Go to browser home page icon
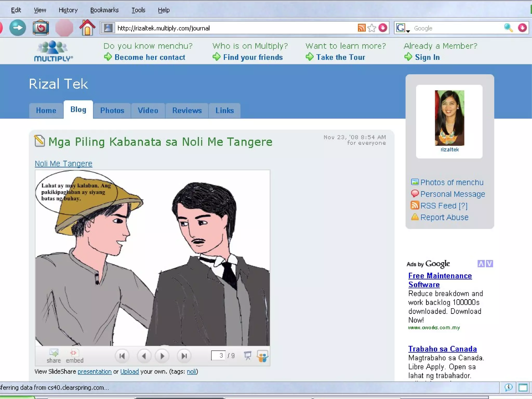The width and height of the screenshot is (532, 399). coord(87,28)
